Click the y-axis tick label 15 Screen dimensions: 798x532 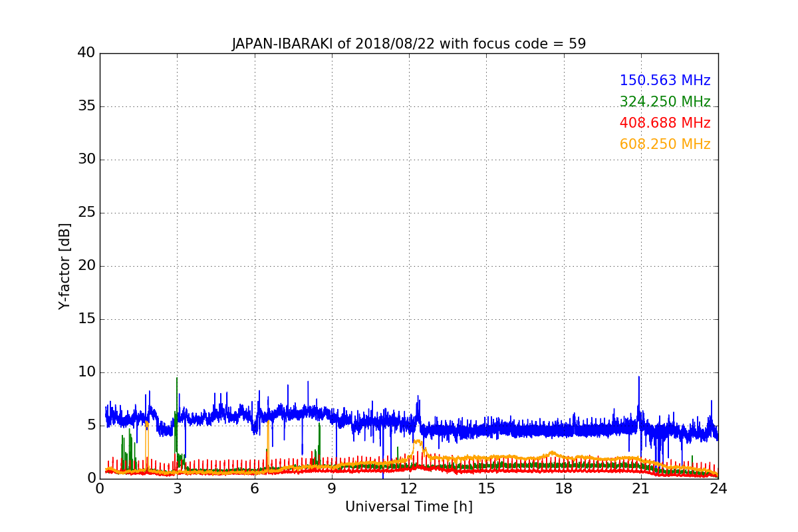coord(86,319)
